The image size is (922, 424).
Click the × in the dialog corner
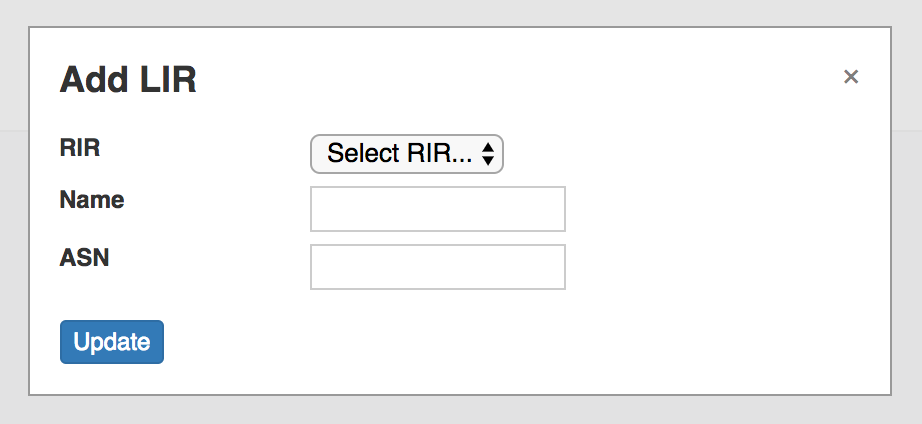click(x=851, y=77)
